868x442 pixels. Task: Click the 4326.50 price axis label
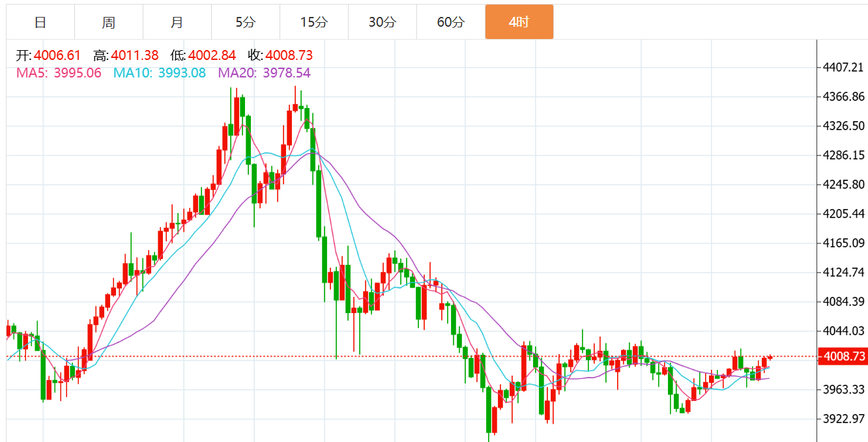click(844, 126)
